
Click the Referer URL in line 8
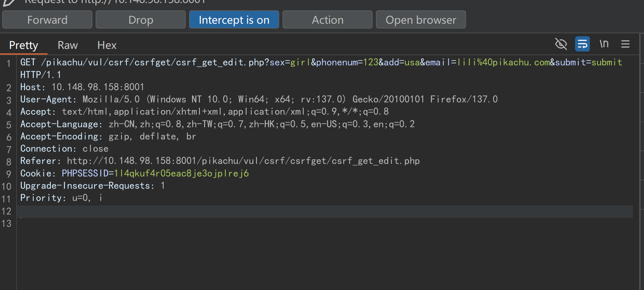[x=243, y=161]
